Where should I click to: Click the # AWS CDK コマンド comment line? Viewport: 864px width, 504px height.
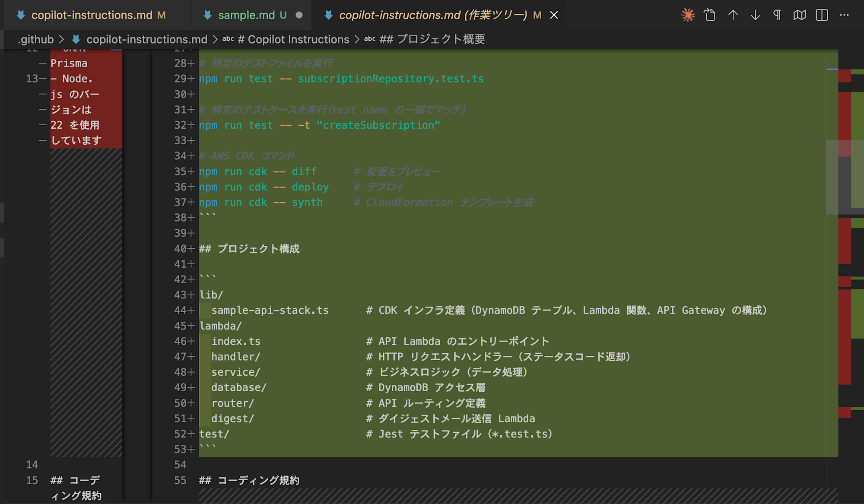pos(247,156)
